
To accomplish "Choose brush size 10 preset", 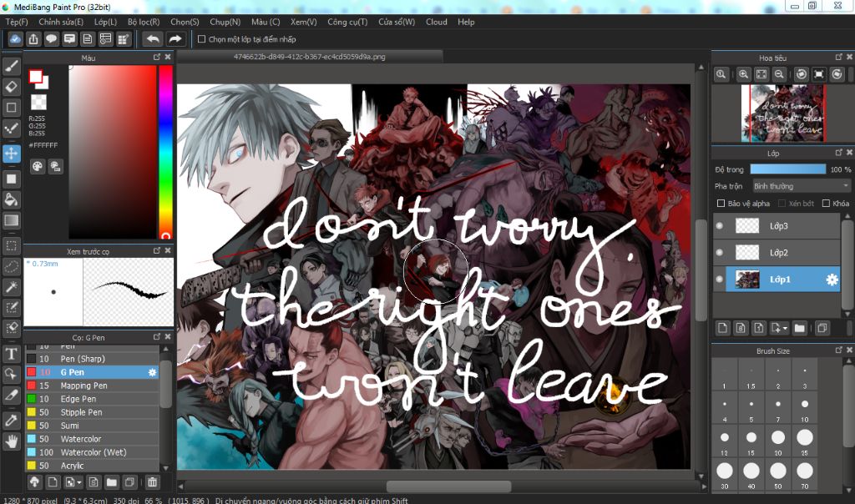I will pos(805,409).
